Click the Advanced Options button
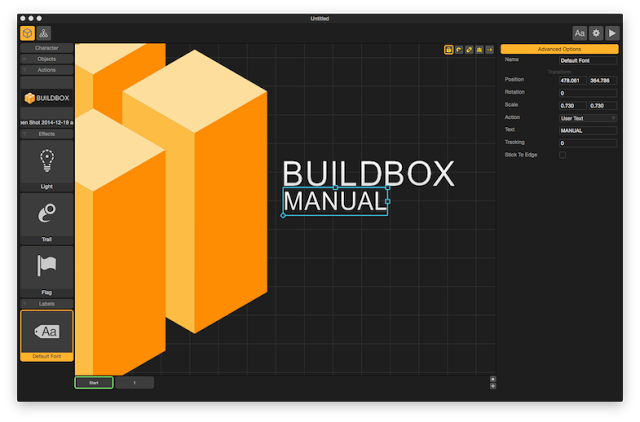Screen dimensions: 640x422 click(x=559, y=49)
